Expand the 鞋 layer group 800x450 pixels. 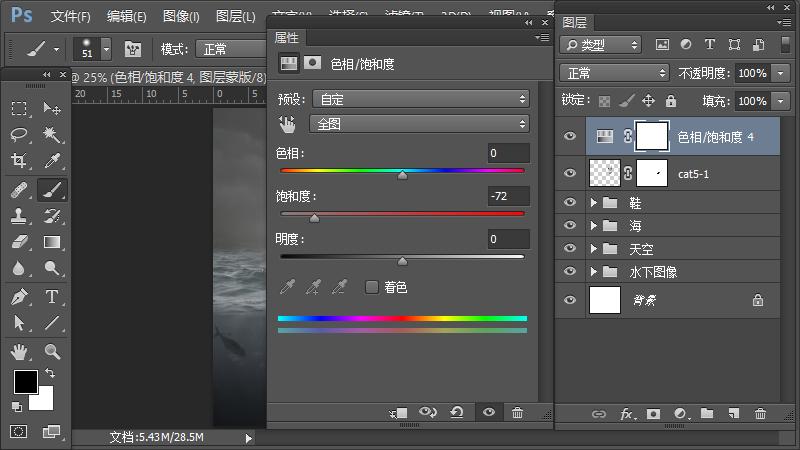[x=594, y=202]
